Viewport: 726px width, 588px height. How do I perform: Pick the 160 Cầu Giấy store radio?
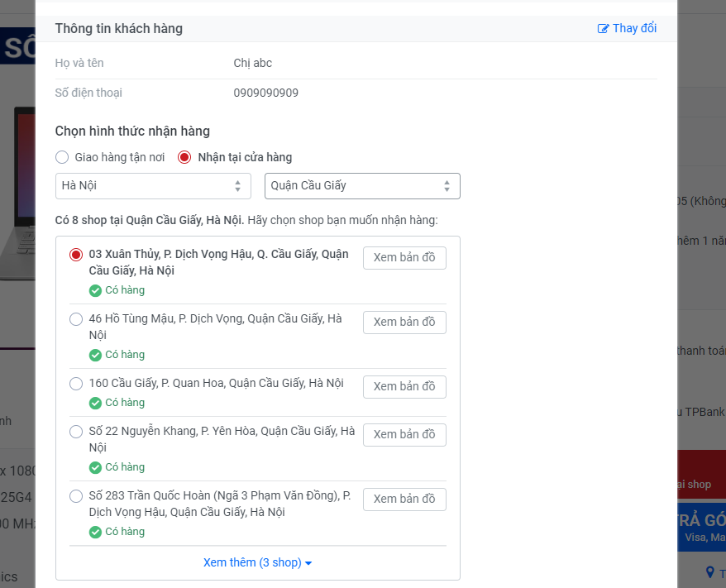coord(76,384)
